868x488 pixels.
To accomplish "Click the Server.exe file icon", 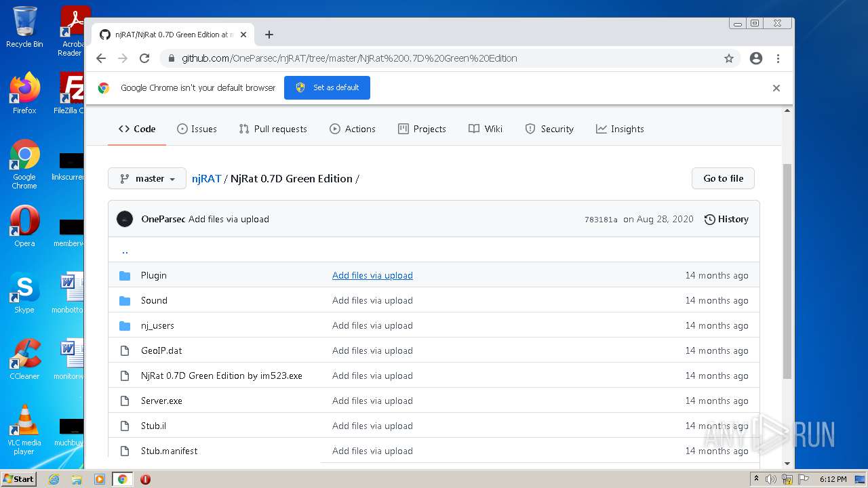I will [x=125, y=401].
